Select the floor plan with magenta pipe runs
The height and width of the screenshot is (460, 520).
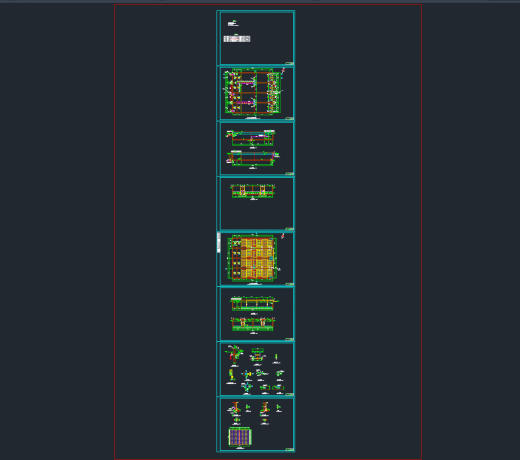(253, 92)
